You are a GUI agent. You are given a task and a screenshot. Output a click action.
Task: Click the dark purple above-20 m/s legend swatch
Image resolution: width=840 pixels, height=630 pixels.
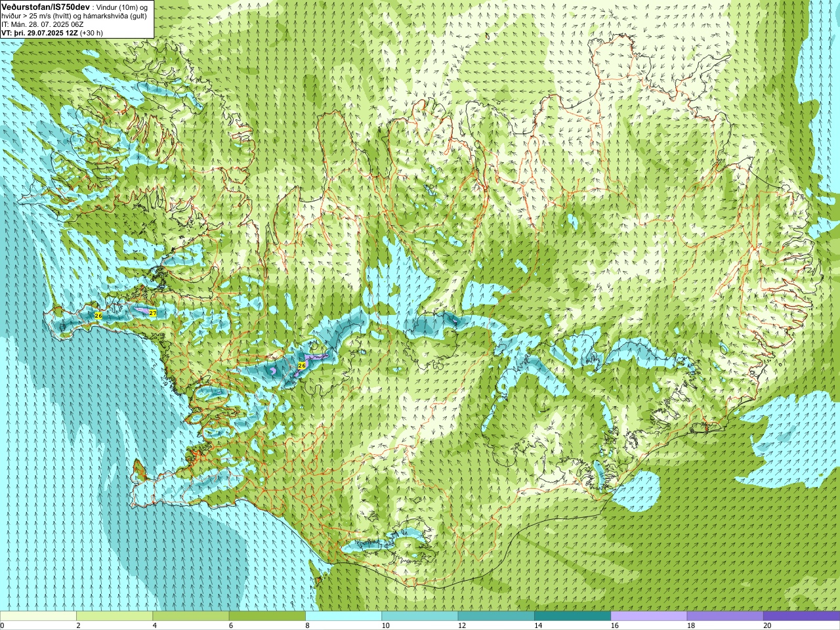pyautogui.click(x=801, y=616)
